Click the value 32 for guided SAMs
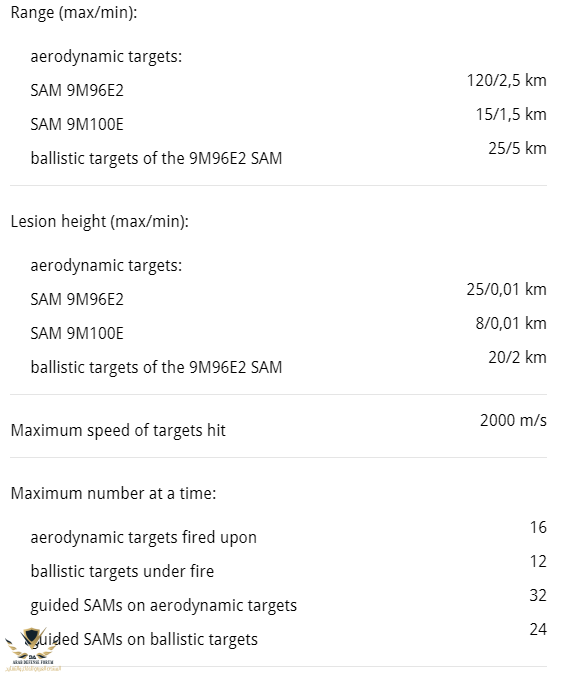 (538, 596)
